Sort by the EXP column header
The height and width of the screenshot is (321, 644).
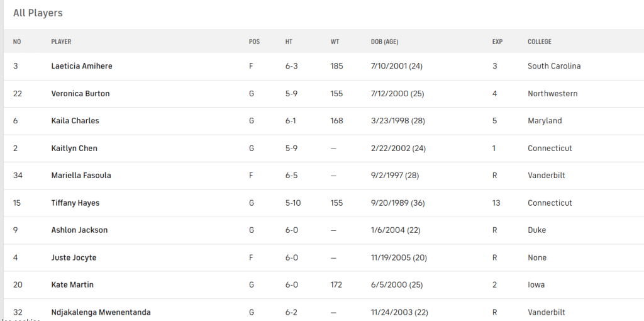(x=497, y=42)
